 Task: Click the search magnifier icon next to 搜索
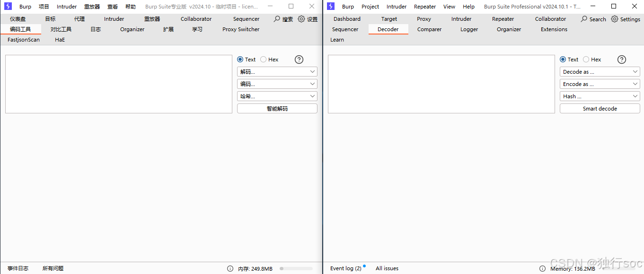pyautogui.click(x=277, y=19)
